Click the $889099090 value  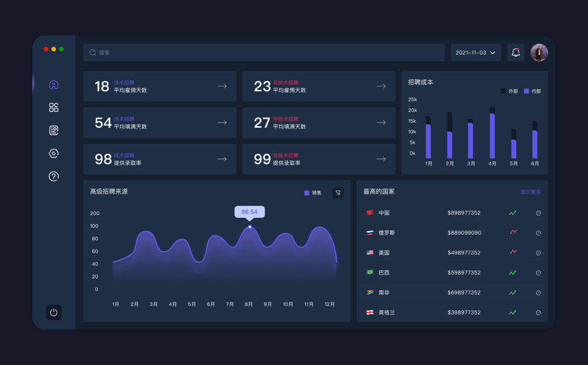pyautogui.click(x=464, y=232)
